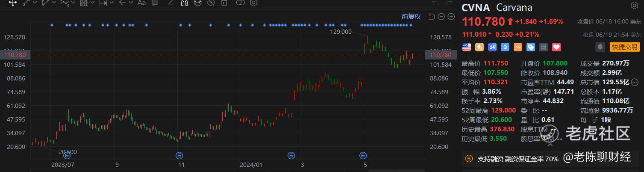Click the blue dollar sign icon
Screen dimensions: 644x172
coord(505,47)
